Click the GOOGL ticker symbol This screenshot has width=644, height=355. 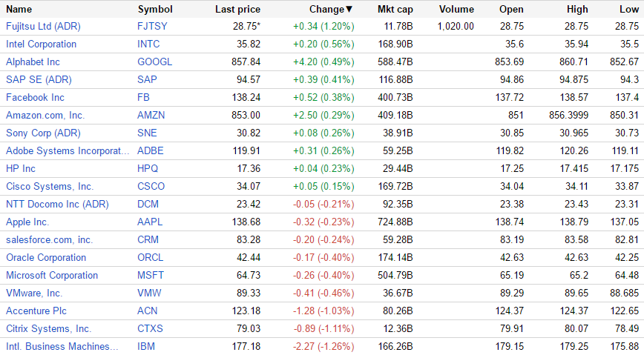point(154,62)
